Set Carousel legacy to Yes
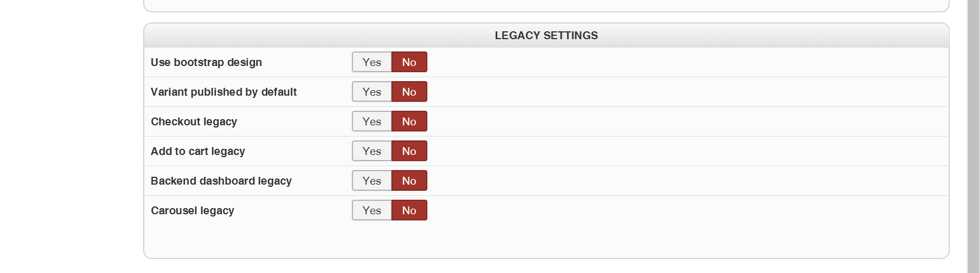 point(372,210)
